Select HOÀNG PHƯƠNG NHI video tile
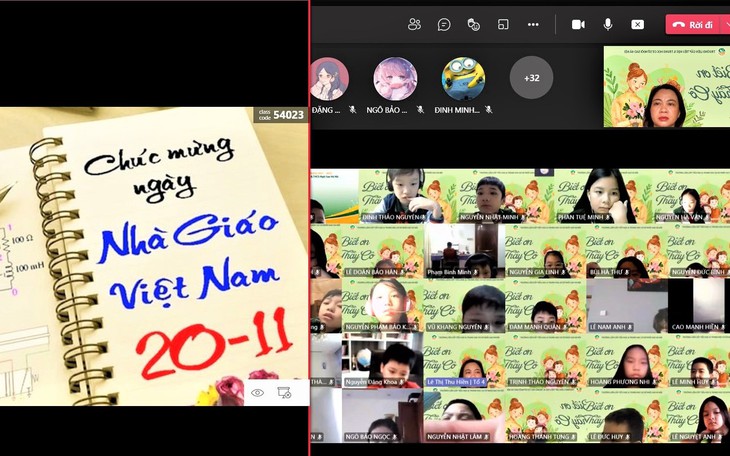730x456 pixels. pos(627,361)
